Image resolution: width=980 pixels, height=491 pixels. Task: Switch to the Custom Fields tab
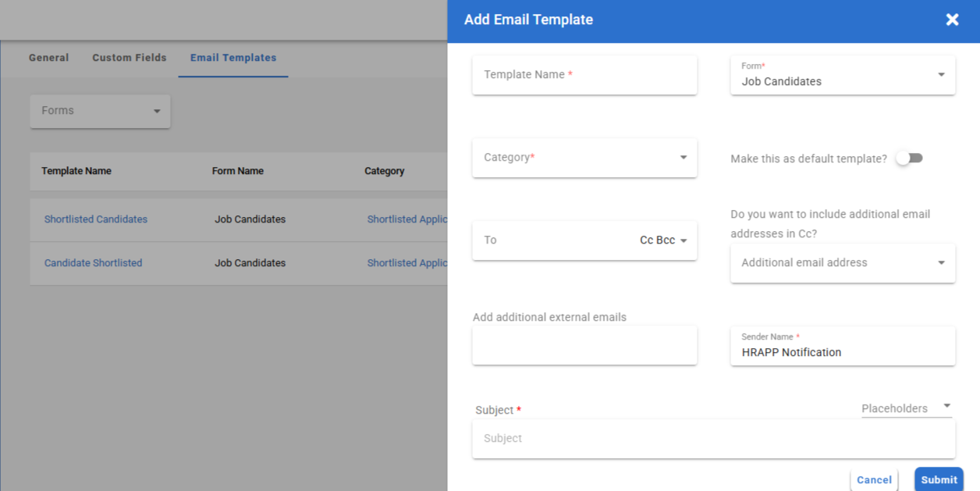[130, 58]
